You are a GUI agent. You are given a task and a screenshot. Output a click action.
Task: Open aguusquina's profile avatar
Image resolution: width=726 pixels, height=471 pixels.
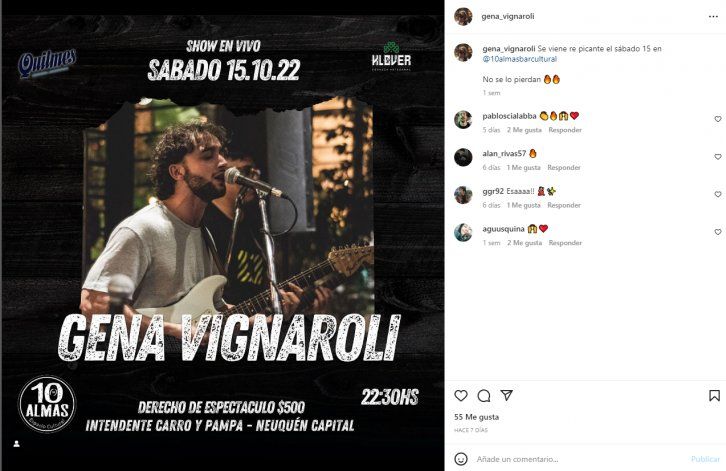coord(463,232)
